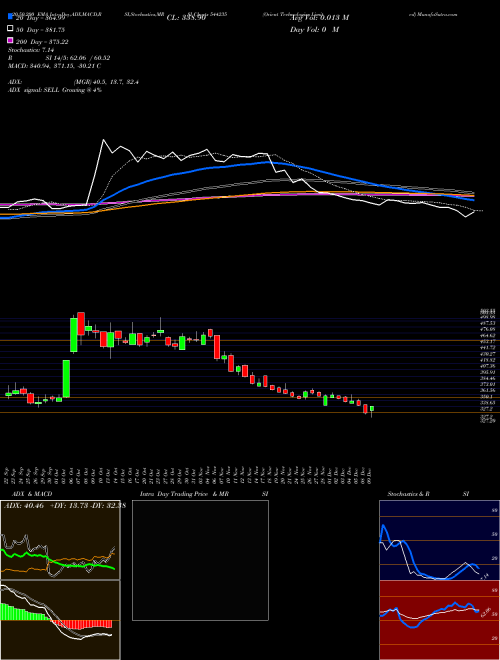Click the 'CL: 333.90' closing price label
Viewport: 500px width, 660px height.
click(x=186, y=18)
